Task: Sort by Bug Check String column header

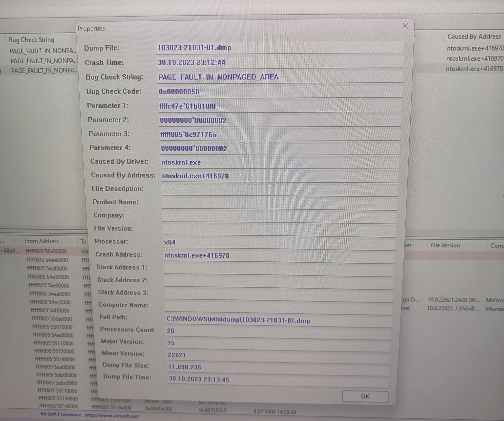Action: [31, 40]
